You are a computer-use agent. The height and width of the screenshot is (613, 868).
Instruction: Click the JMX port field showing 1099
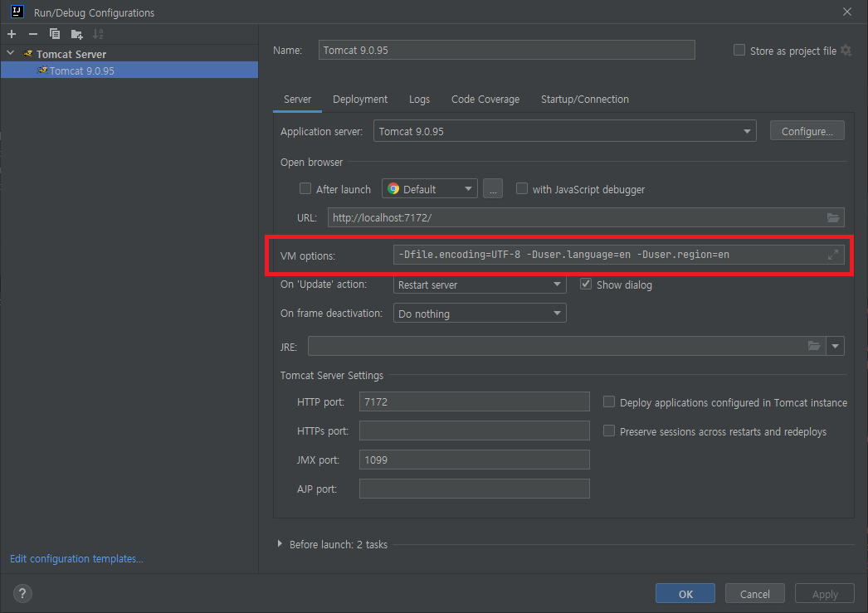click(x=475, y=460)
